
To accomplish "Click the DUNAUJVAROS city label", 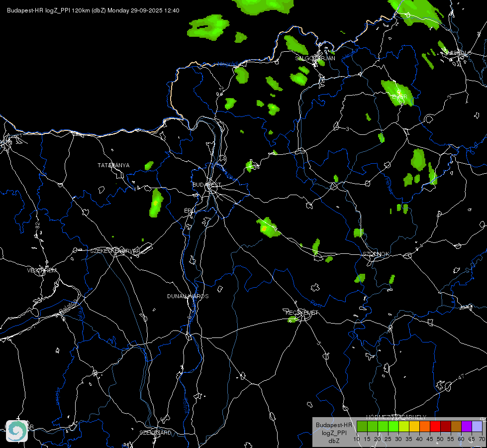I will click(x=188, y=296).
